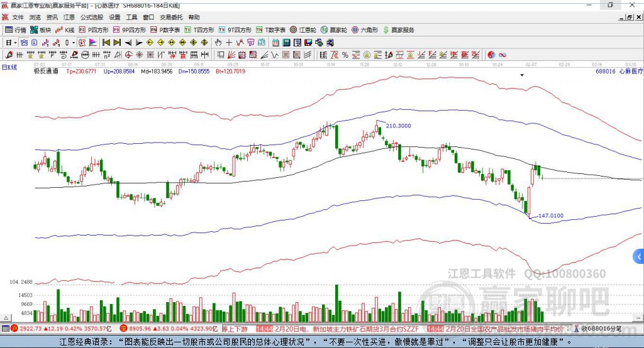Open the calculator tool
Viewport: 644px width, 348px height.
coord(287,43)
